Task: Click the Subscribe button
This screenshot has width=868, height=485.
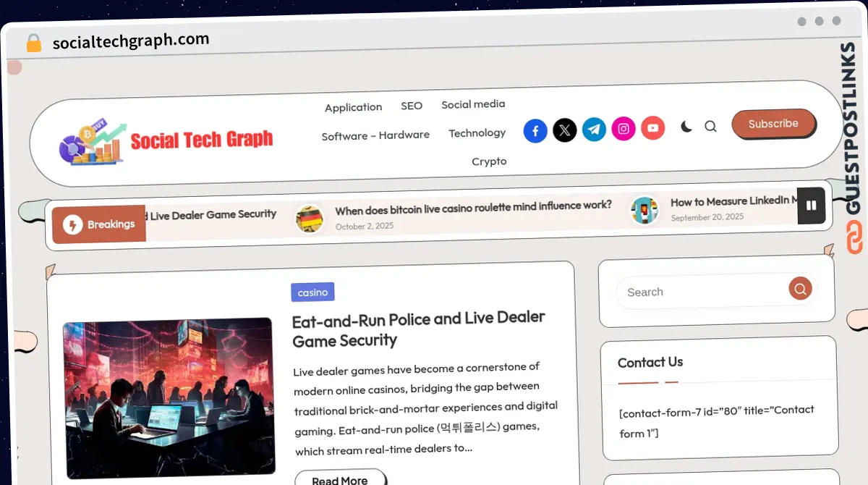Action: [x=773, y=124]
